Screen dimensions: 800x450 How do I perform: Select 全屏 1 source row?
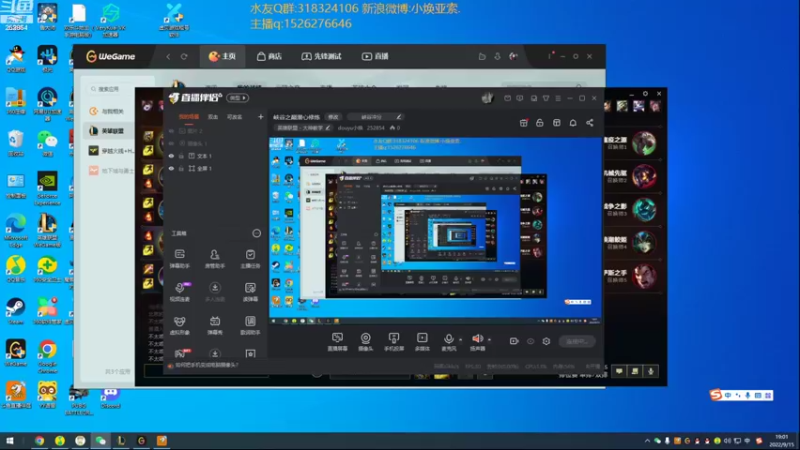coord(216,168)
